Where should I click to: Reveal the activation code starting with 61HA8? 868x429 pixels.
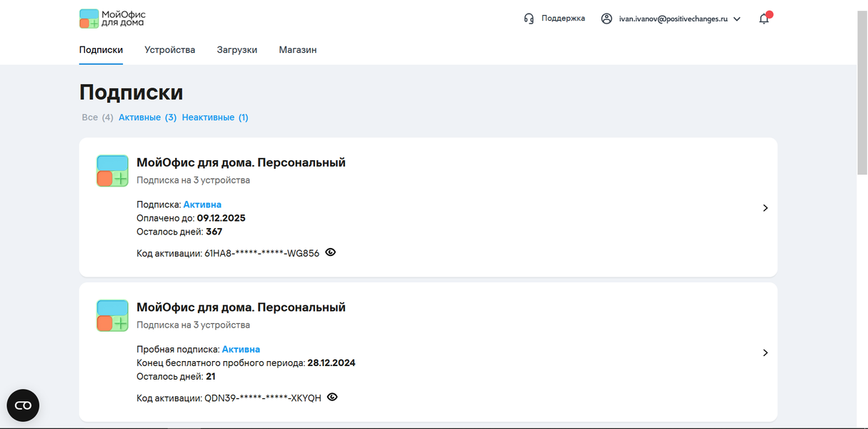click(x=331, y=252)
